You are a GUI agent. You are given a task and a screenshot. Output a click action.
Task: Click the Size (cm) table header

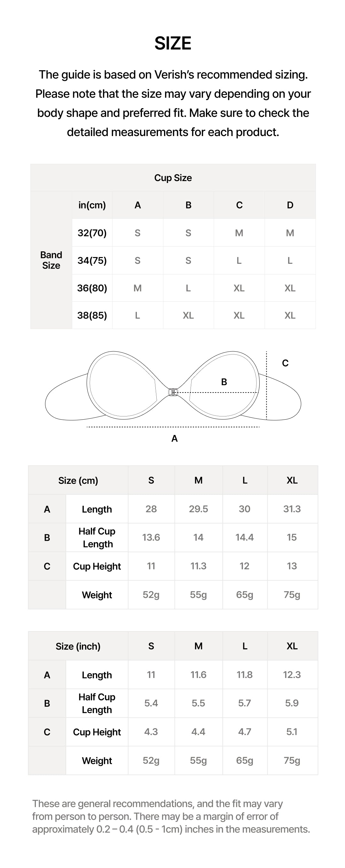78,481
